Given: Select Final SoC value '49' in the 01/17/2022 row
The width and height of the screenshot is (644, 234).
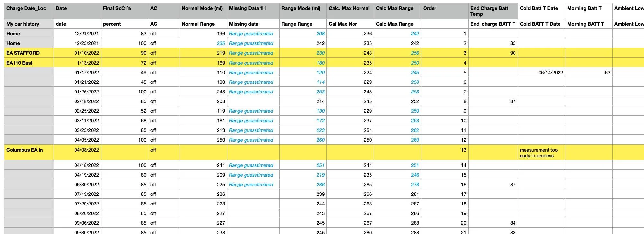Looking at the screenshot, I should coord(124,72).
